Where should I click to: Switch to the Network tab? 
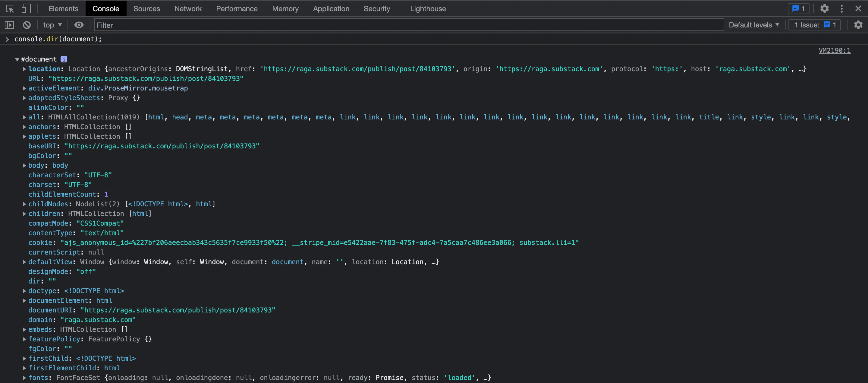(188, 8)
